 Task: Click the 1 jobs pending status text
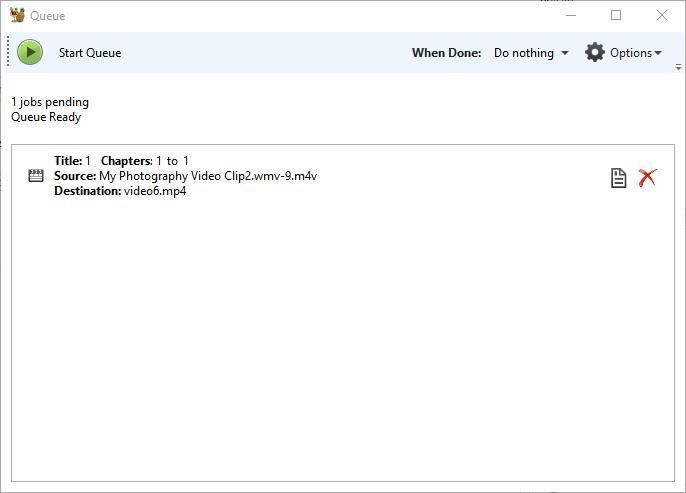pyautogui.click(x=50, y=102)
